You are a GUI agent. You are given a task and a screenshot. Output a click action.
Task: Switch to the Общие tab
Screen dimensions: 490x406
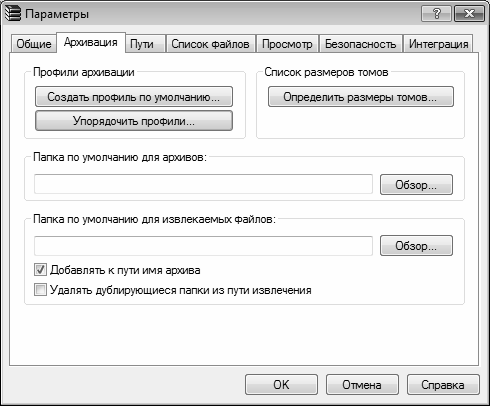pos(34,44)
